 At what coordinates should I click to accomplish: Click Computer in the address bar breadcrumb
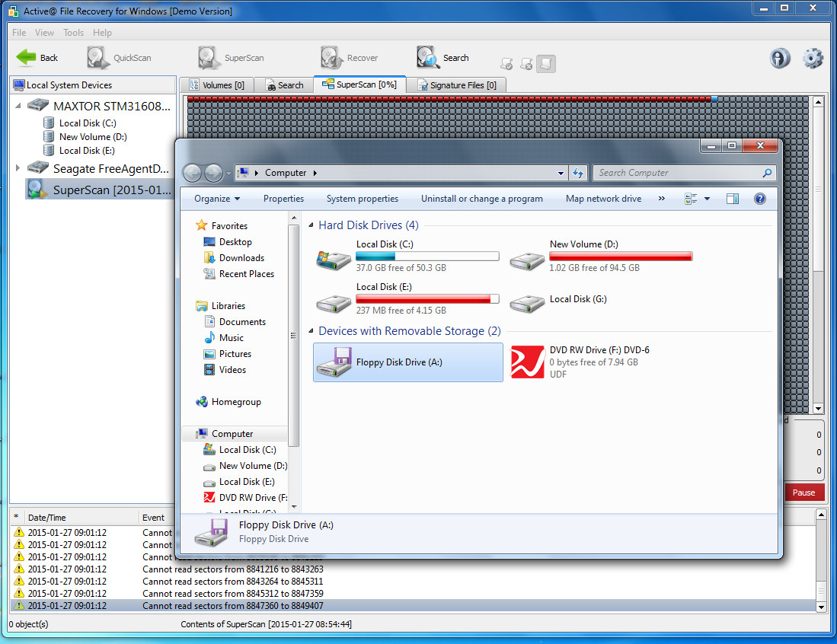[286, 173]
